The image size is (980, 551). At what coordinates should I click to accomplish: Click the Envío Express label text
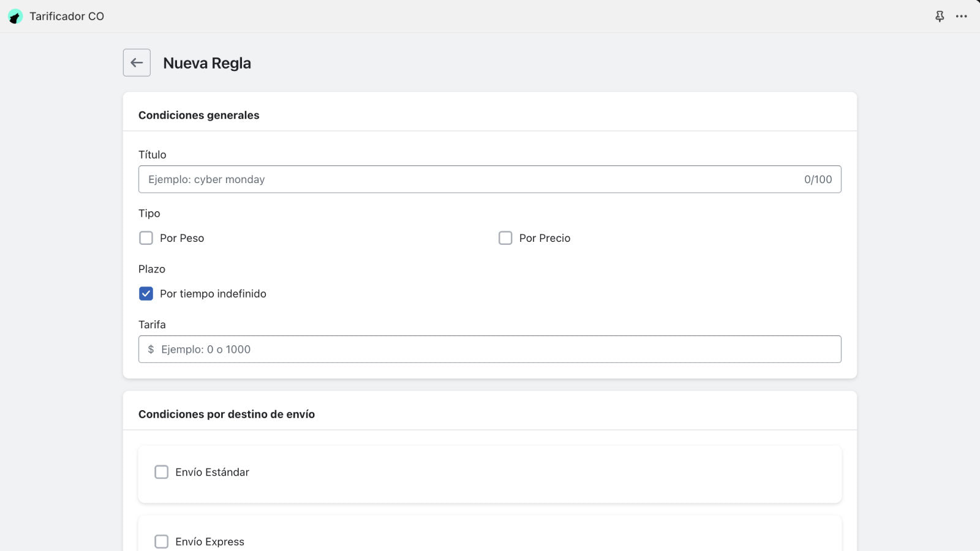coord(209,542)
